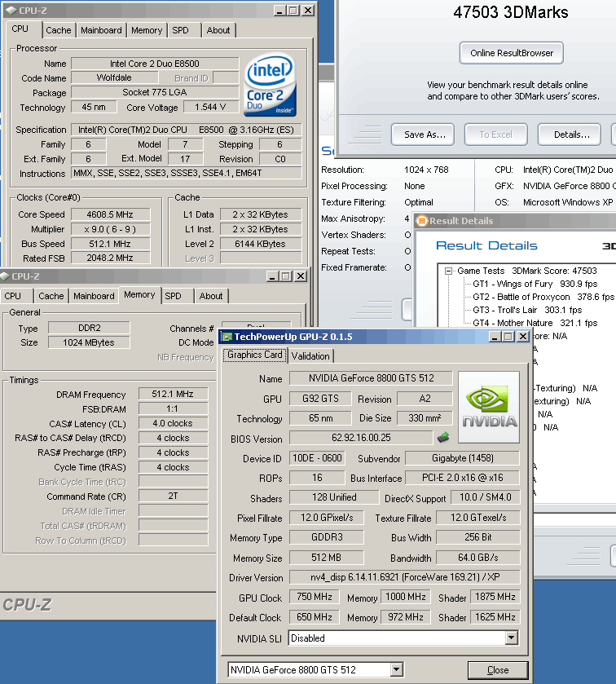Click the To Excel button

[495, 135]
